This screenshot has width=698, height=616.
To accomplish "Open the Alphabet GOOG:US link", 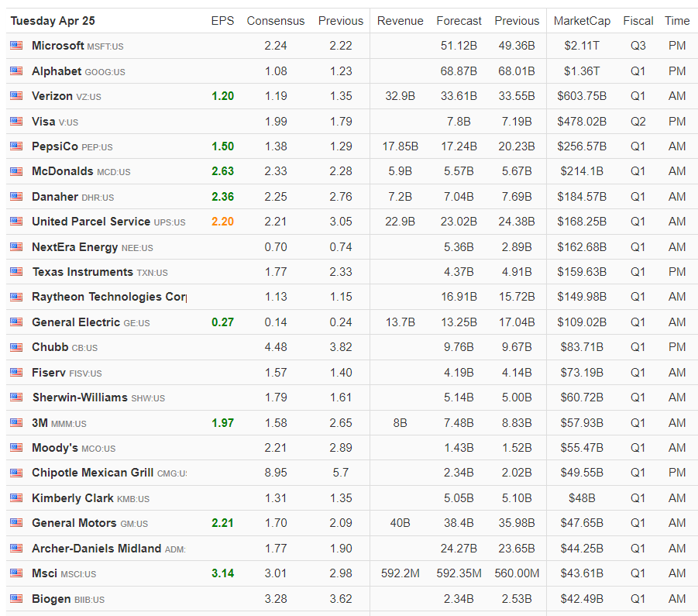I will pyautogui.click(x=78, y=71).
